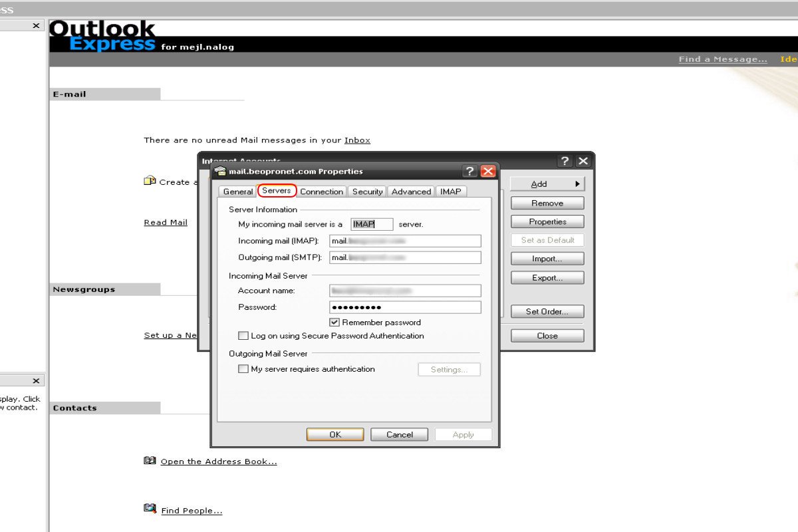Open the Connection tab
The image size is (798, 532).
(322, 192)
